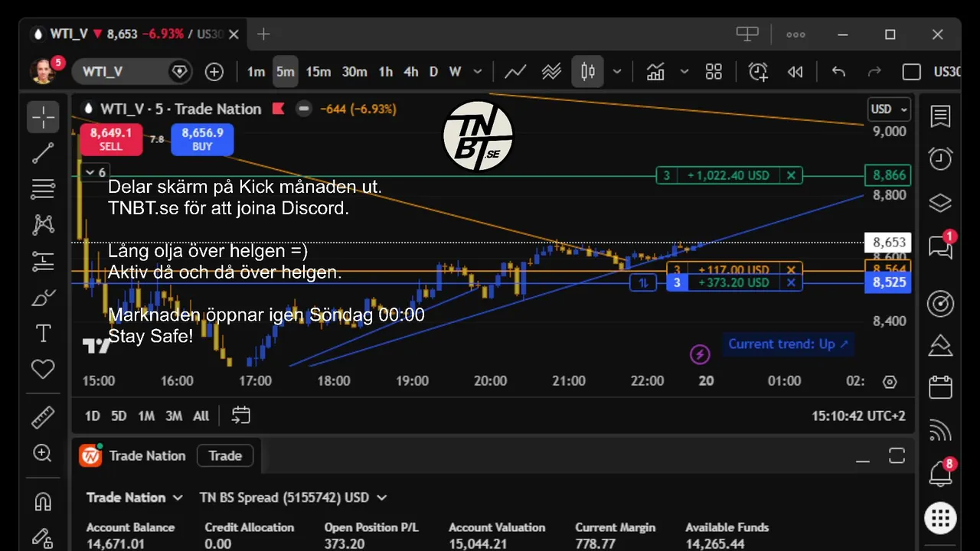Switch to 1h timeframe
980x551 pixels.
pyautogui.click(x=386, y=72)
